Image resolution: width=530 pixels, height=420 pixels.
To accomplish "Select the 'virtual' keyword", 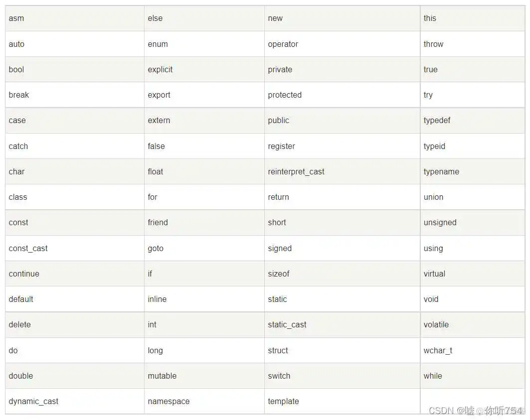I will click(x=434, y=274).
